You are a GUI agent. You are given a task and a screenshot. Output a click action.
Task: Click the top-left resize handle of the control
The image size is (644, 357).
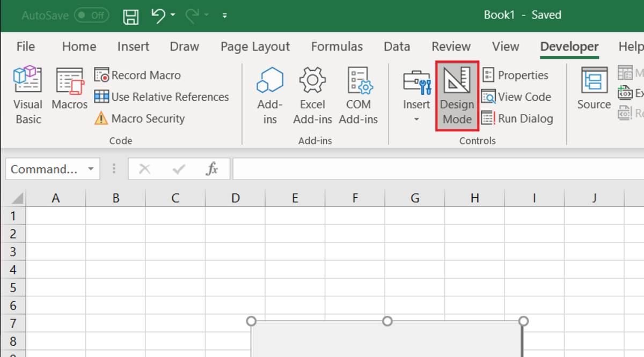251,321
